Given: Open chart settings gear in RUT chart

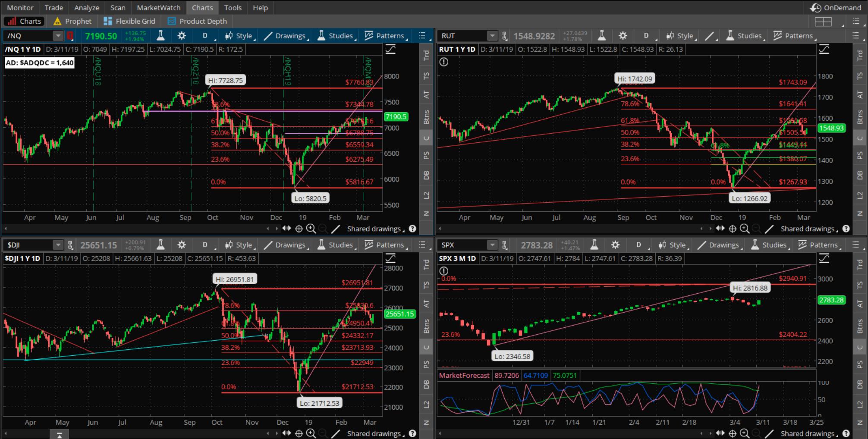Looking at the screenshot, I should 623,36.
